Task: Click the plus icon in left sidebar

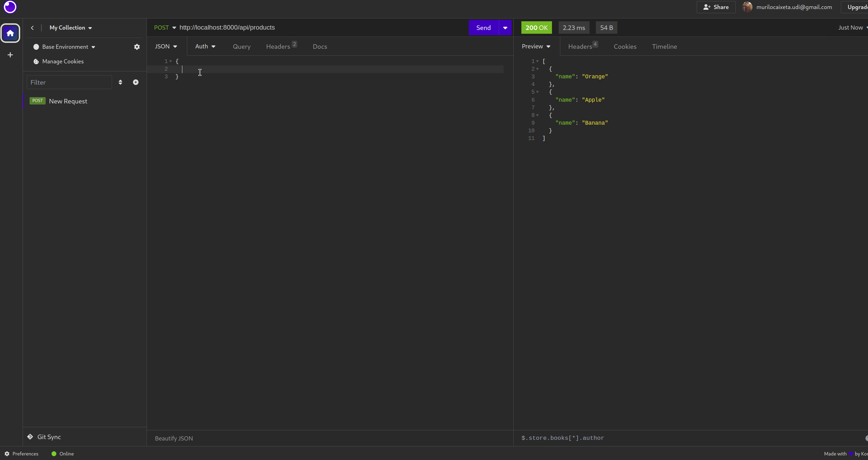Action: click(x=10, y=55)
